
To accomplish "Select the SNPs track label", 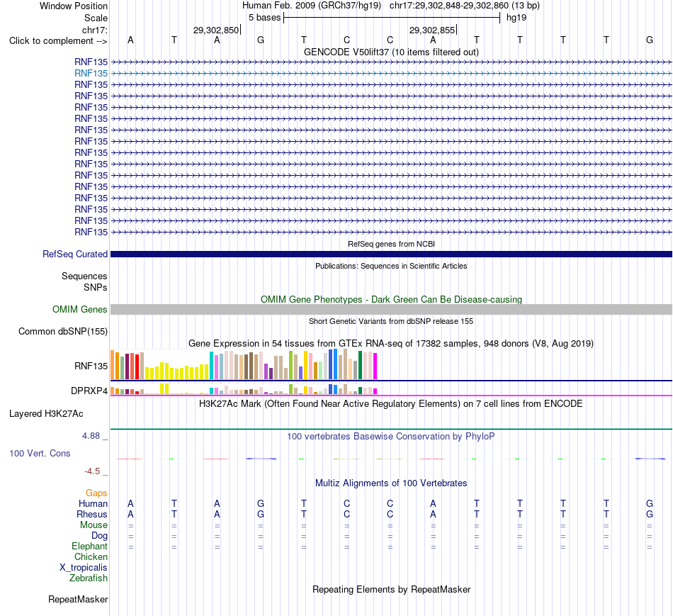I will point(96,287).
